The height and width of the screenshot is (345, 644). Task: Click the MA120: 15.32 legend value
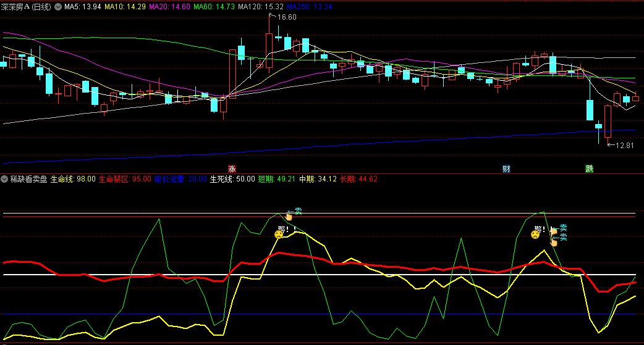261,7
